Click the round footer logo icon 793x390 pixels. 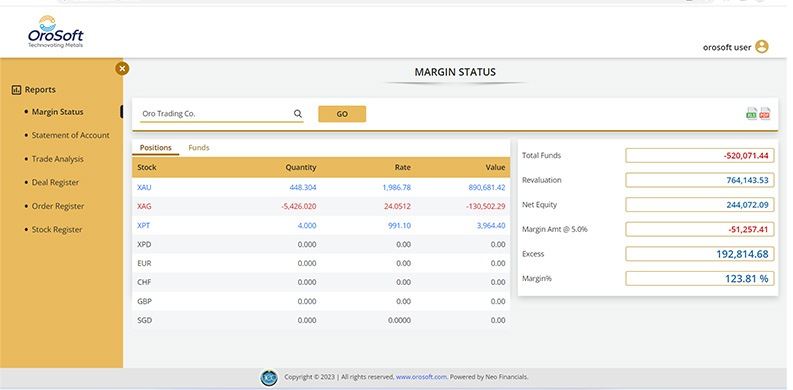269,378
